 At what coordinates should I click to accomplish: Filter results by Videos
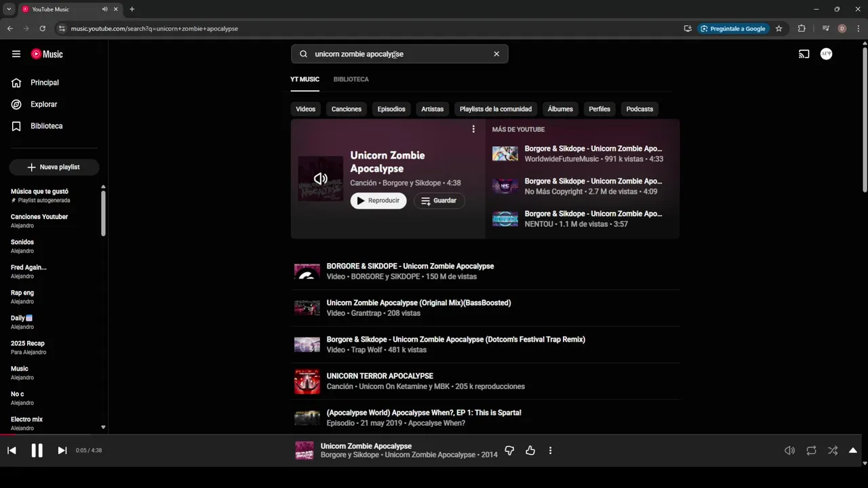point(306,109)
